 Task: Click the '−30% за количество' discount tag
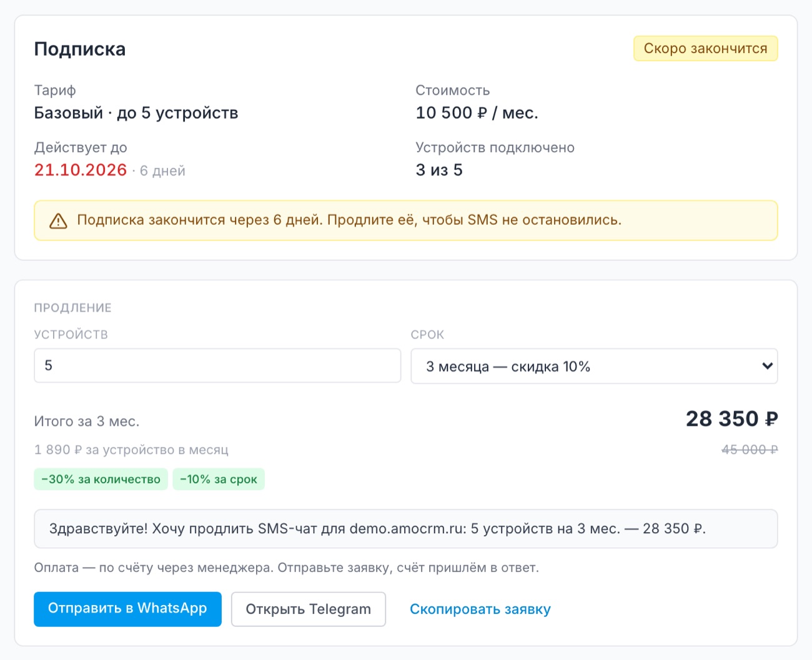pos(101,480)
